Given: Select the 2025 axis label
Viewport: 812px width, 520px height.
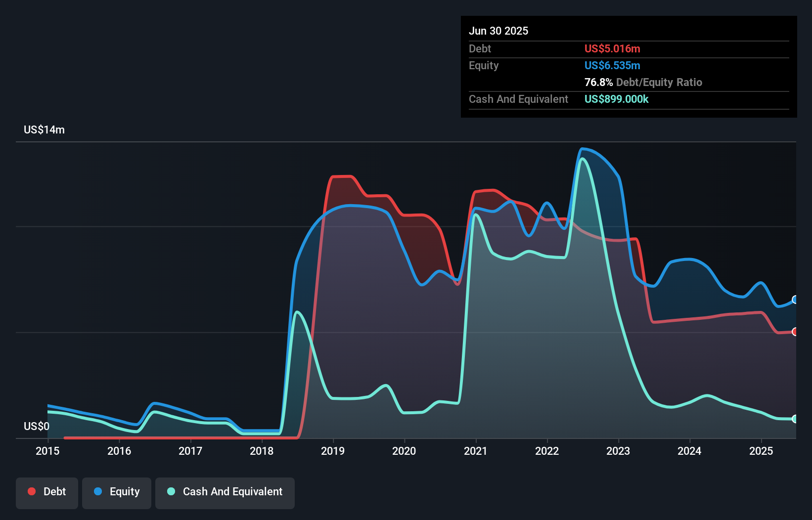Looking at the screenshot, I should 762,451.
